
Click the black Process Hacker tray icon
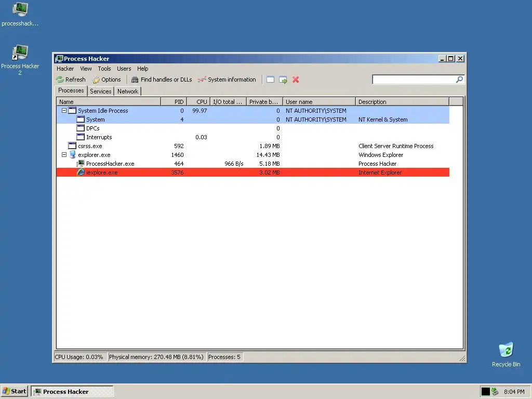coord(486,392)
